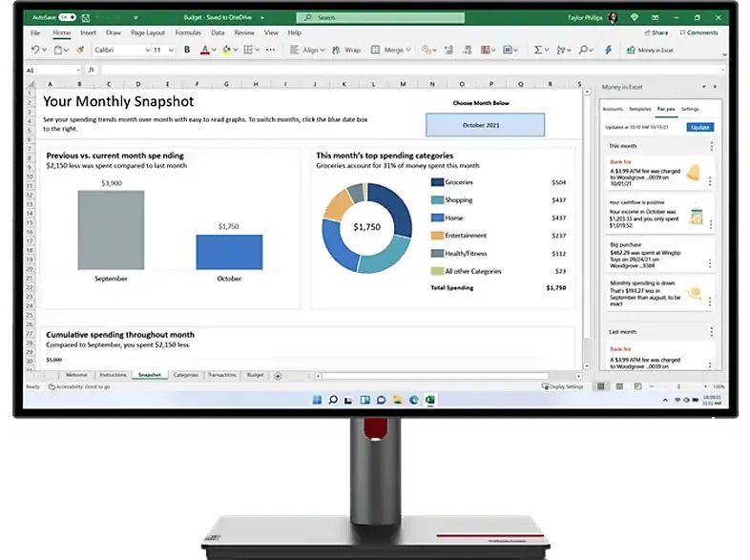The width and height of the screenshot is (750, 560).
Task: Open Microsoft Edge from the taskbar
Action: (x=414, y=400)
